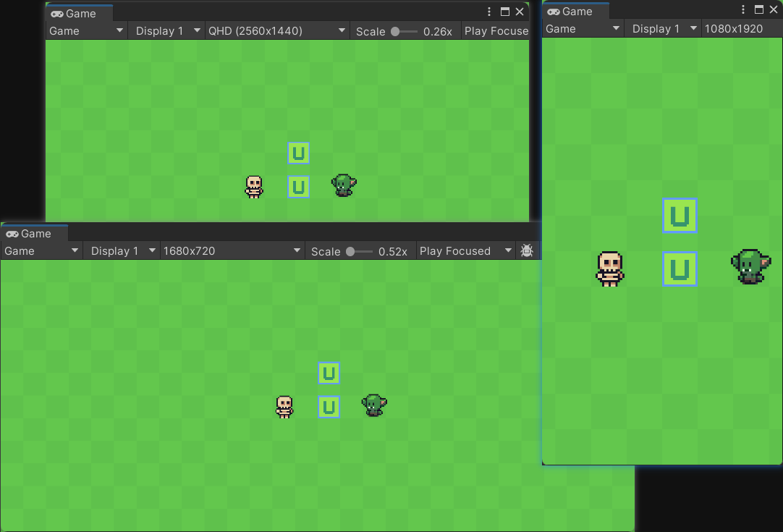
Task: Click the bug debug icon in the 1680x720 Game window
Action: pyautogui.click(x=527, y=250)
